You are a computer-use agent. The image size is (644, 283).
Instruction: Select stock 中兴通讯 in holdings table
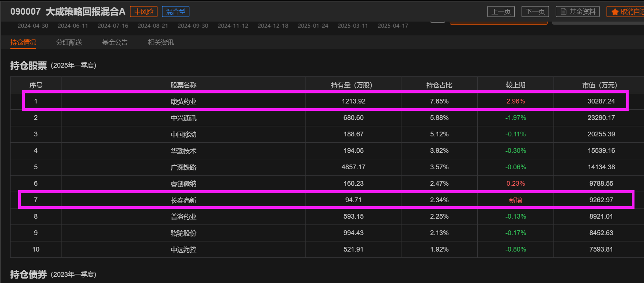[183, 118]
